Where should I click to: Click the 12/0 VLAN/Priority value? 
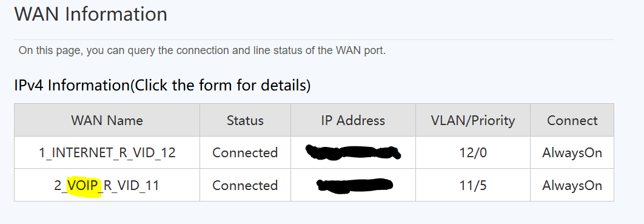click(x=473, y=152)
